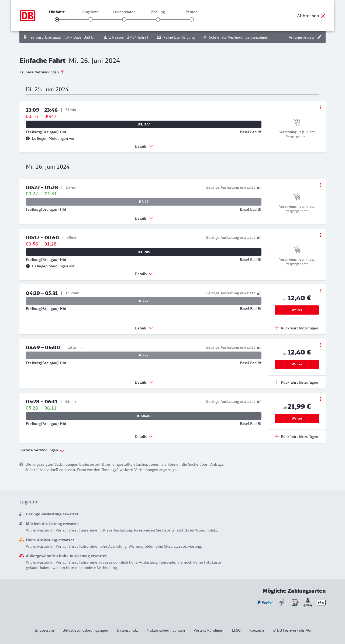The image size is (345, 644).
Task: Click the DB logo
Action: click(27, 16)
